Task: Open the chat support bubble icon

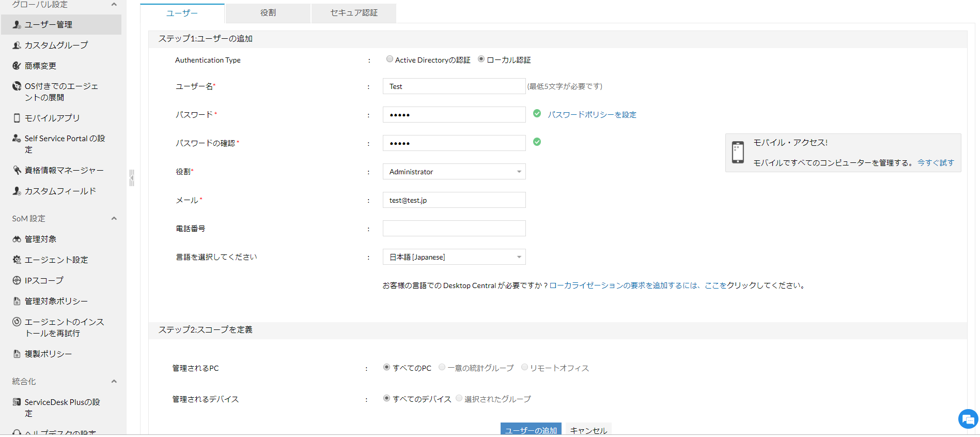Action: click(x=968, y=419)
